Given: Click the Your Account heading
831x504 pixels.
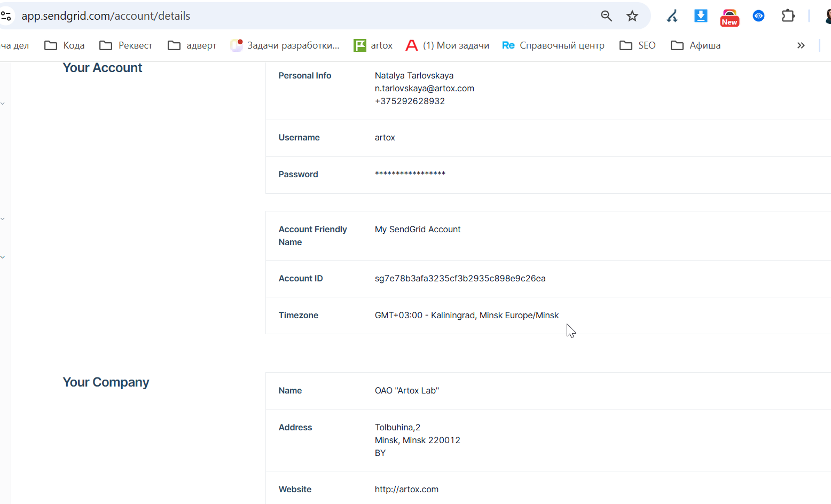Looking at the screenshot, I should coord(103,68).
